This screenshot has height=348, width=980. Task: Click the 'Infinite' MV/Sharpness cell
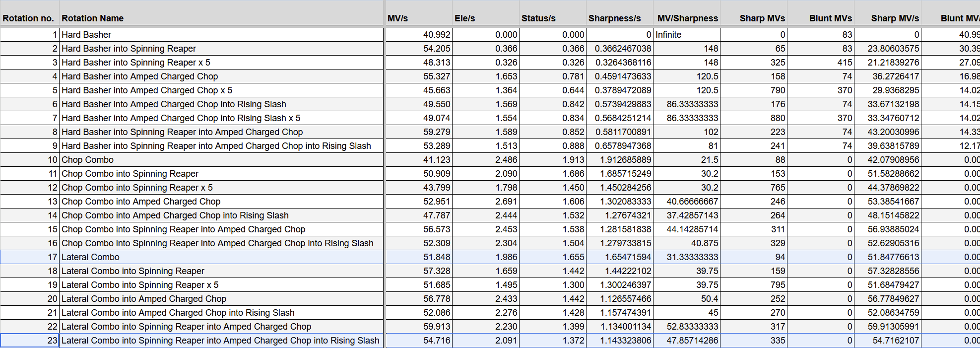pyautogui.click(x=687, y=35)
